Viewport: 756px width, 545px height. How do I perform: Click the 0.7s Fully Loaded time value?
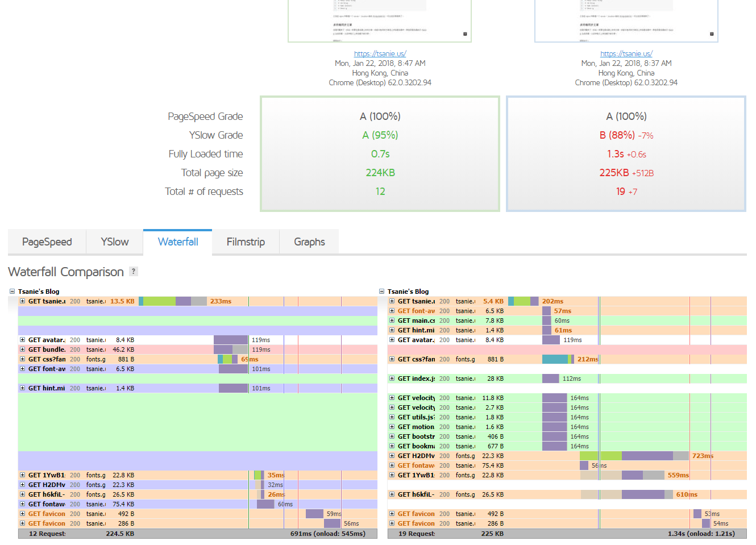380,154
